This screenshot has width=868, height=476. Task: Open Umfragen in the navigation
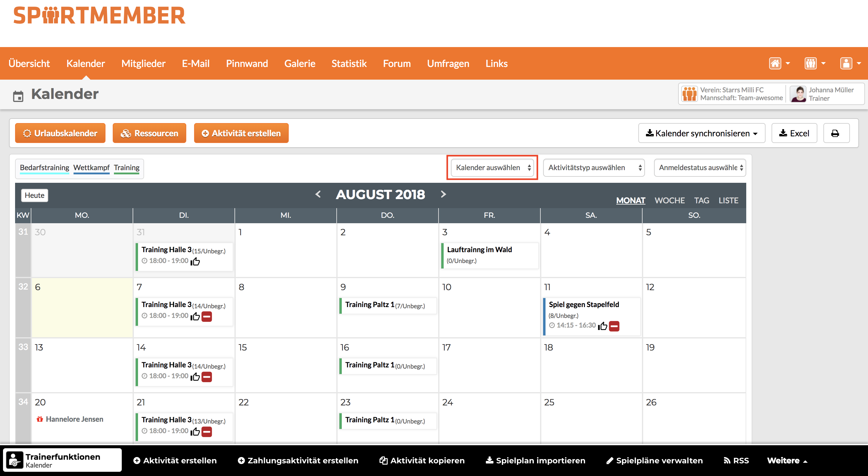click(x=448, y=63)
